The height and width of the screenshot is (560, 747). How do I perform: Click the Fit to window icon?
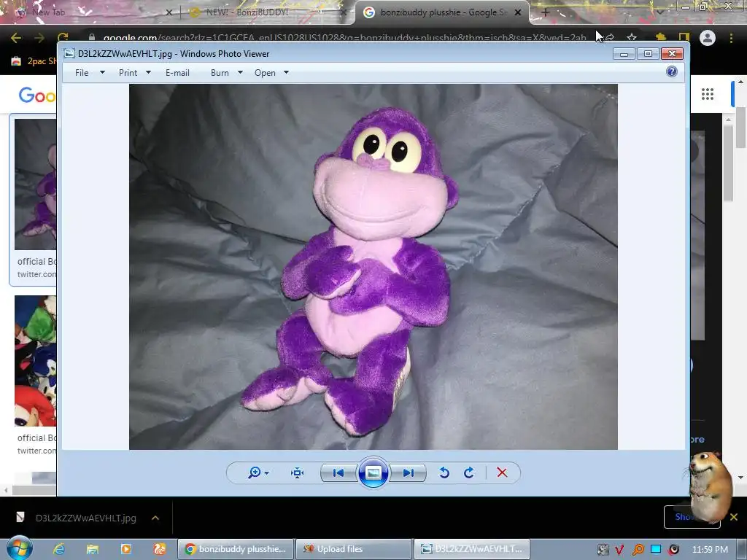(x=298, y=472)
